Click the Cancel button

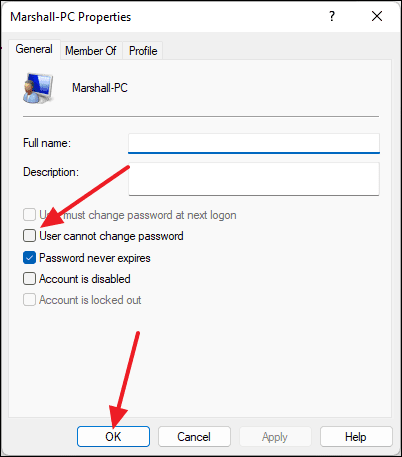point(194,436)
